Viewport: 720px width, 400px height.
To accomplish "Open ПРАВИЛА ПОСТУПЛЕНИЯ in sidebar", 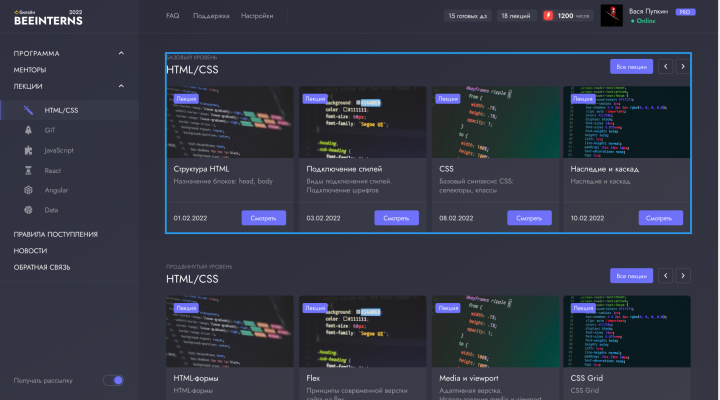I will point(56,234).
